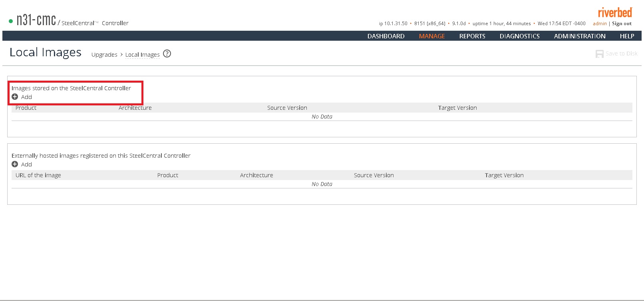
Task: Open the Dashboard menu
Action: (386, 36)
